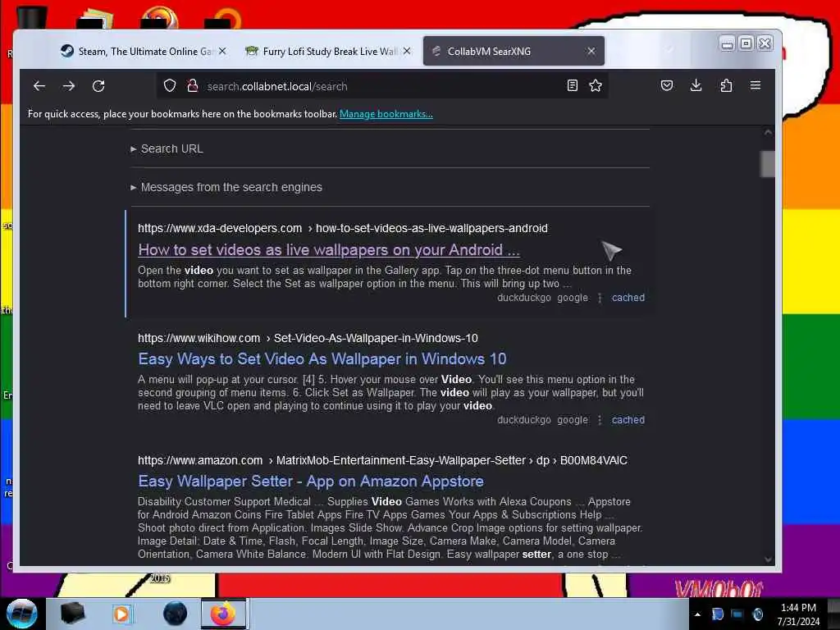840x630 pixels.
Task: Open more options dots on wikihow result
Action: (x=600, y=420)
